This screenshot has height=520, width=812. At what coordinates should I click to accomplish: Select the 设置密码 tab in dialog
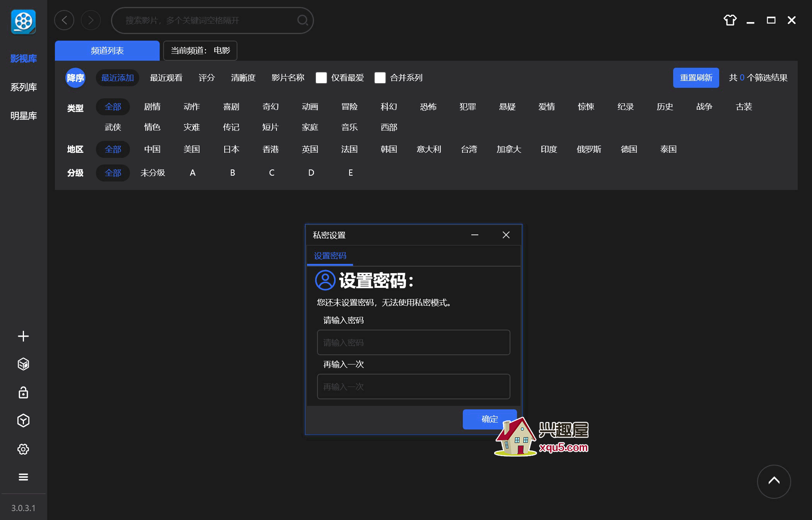(x=330, y=256)
